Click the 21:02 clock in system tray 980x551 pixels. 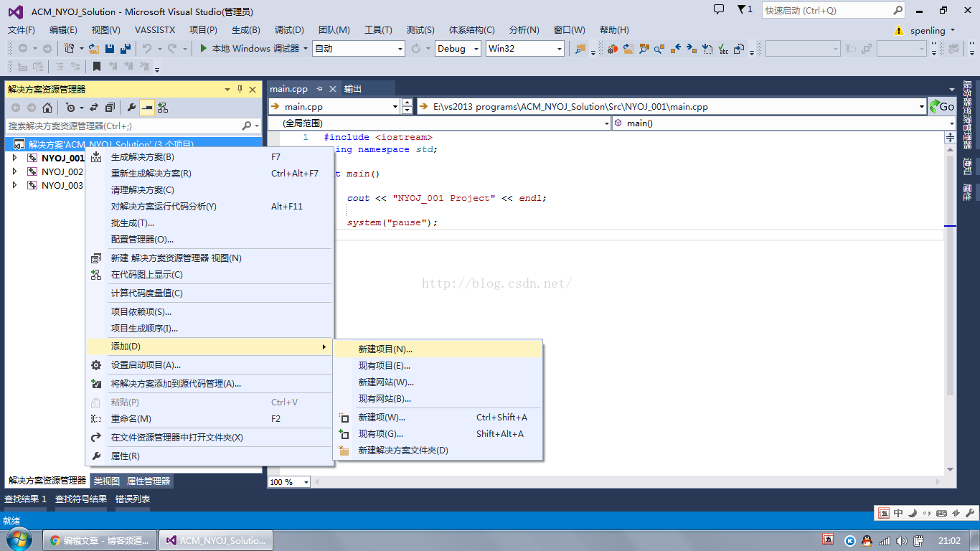tap(949, 540)
